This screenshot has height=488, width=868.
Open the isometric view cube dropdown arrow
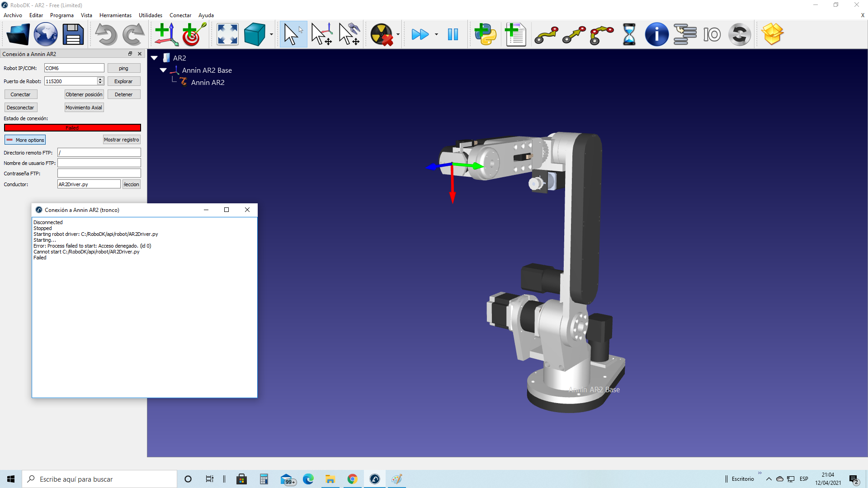271,34
